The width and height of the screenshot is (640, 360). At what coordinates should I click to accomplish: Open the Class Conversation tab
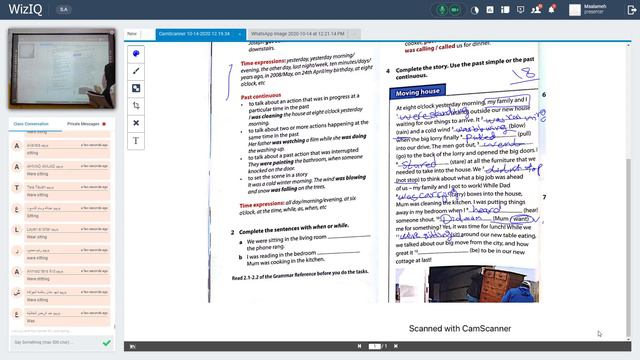[x=31, y=124]
